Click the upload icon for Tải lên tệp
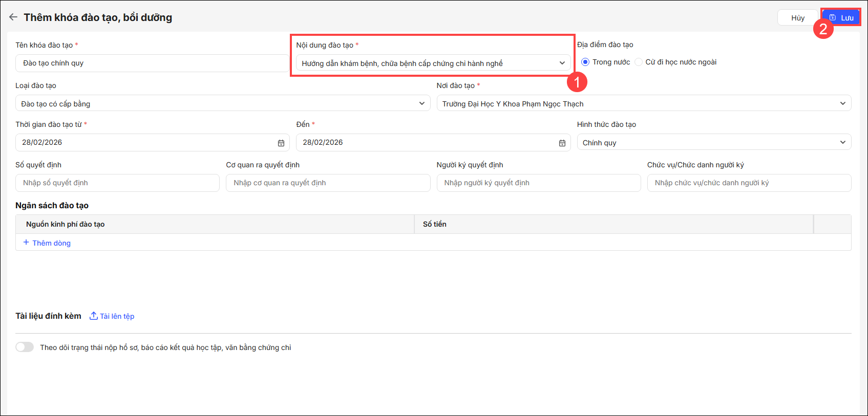Image resolution: width=868 pixels, height=416 pixels. click(94, 316)
